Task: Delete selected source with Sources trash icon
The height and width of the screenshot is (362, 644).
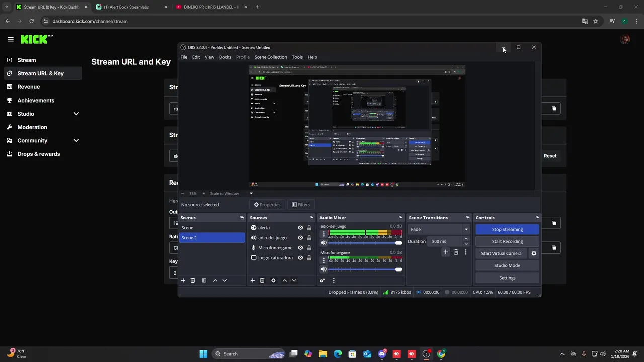Action: [x=262, y=280]
